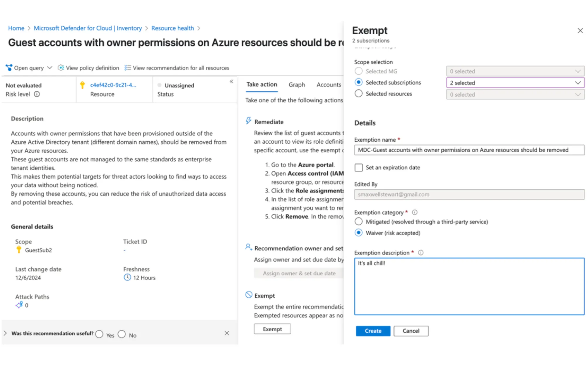This screenshot has height=367, width=588.
Task: Click the Open query icon
Action: [9, 68]
